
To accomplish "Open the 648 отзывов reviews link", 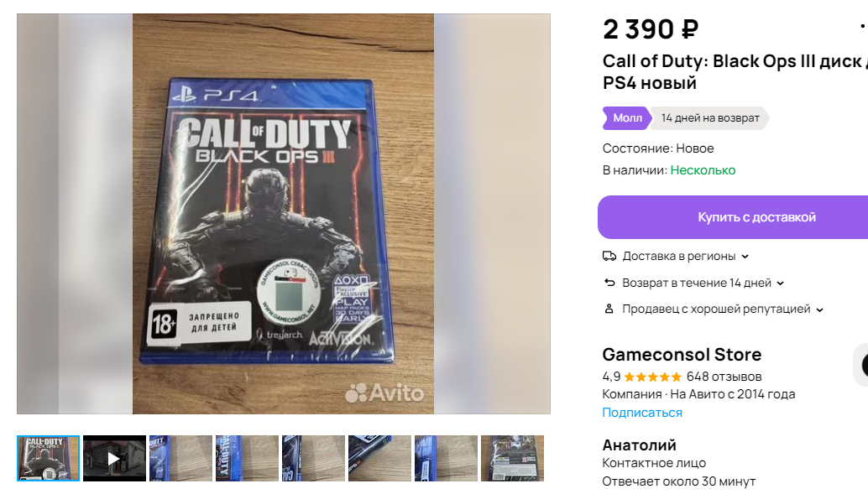I will coord(724,377).
